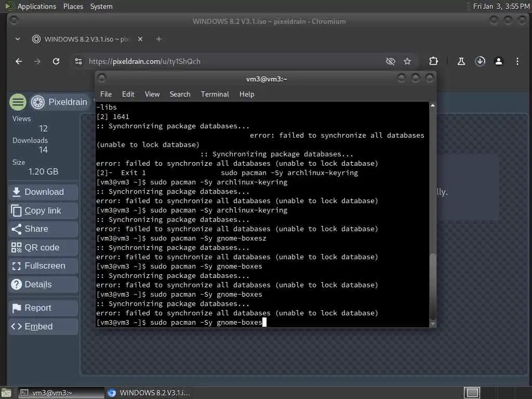532x399 pixels.
Task: Open the Embed code option
Action: (x=44, y=326)
